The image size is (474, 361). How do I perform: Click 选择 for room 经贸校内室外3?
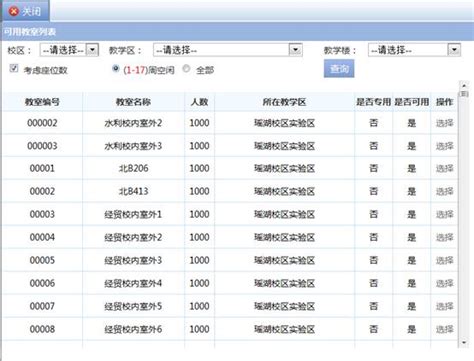444,260
